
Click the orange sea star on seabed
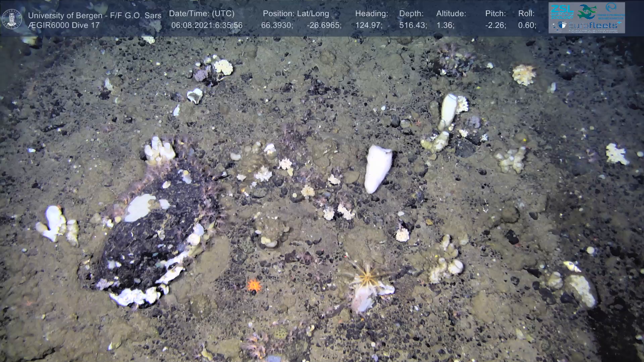(254, 285)
